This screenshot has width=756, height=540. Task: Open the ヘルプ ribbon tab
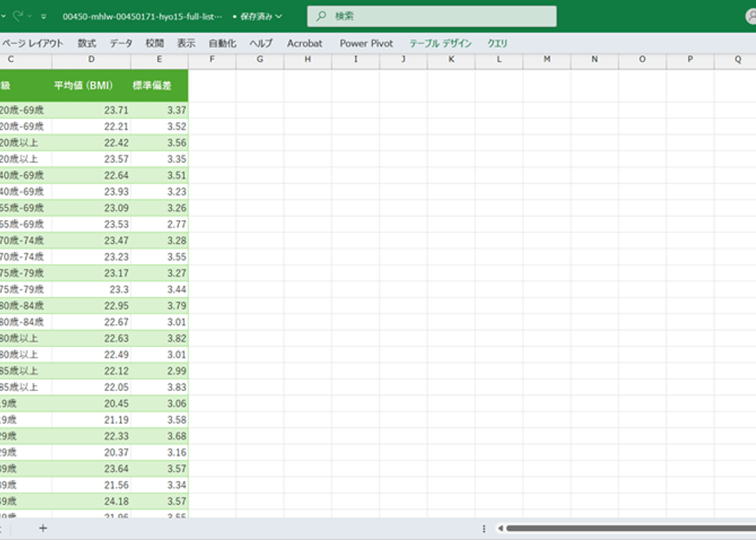[x=261, y=43]
